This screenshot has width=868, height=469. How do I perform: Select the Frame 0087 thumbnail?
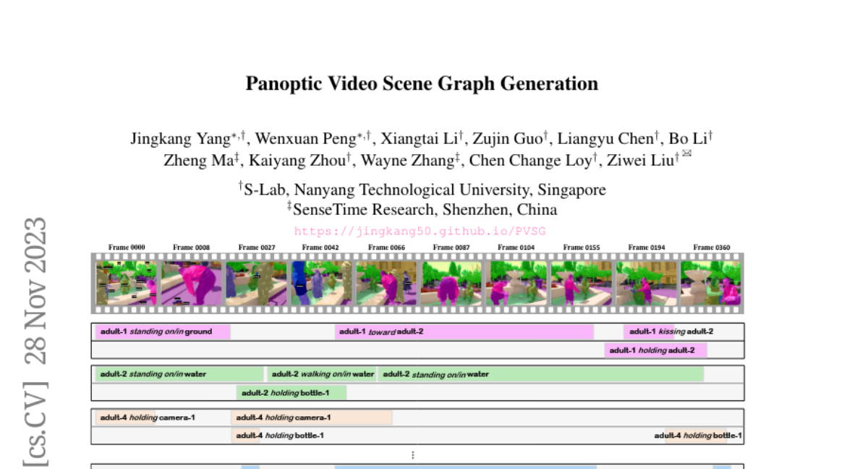451,283
